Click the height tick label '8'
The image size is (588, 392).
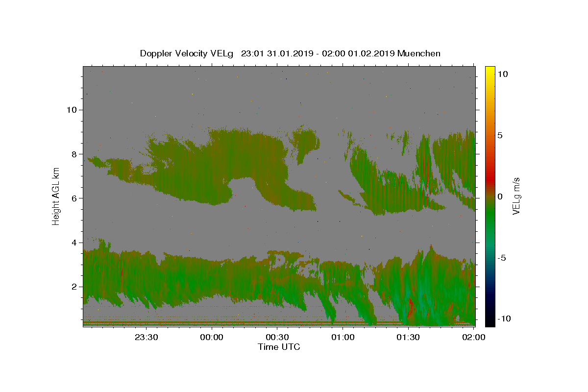point(75,154)
